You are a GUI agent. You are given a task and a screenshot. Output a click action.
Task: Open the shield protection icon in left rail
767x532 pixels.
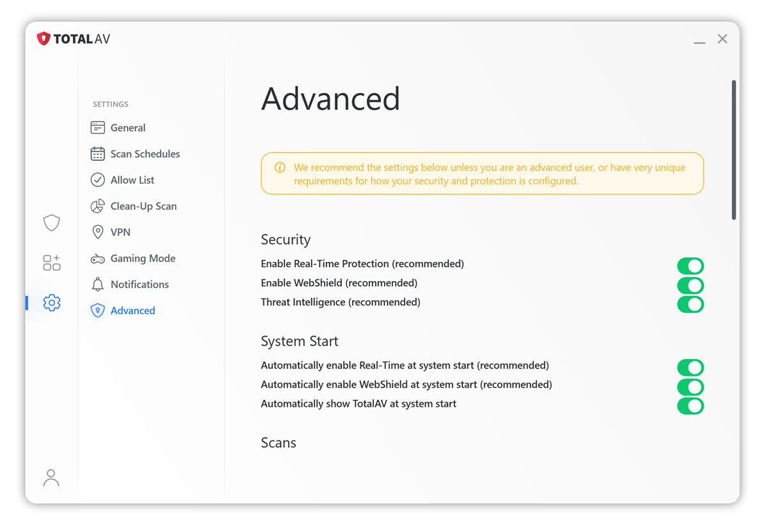(x=52, y=222)
